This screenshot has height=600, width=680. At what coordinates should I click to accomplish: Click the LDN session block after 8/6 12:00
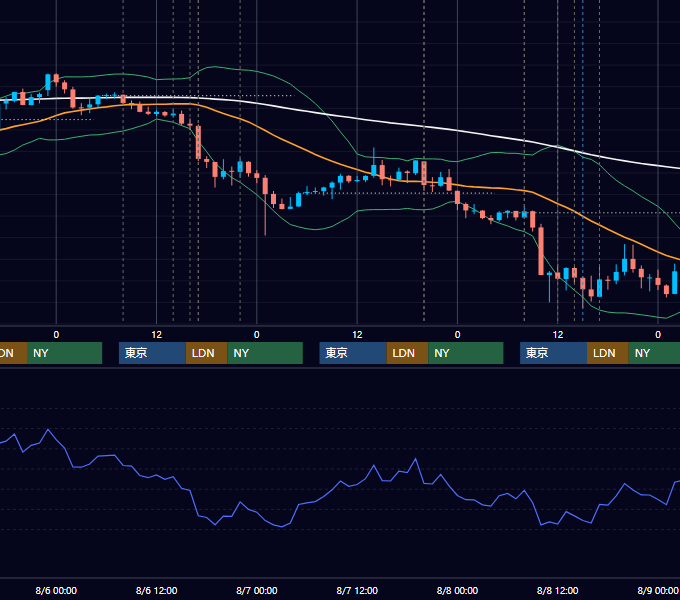(x=206, y=353)
